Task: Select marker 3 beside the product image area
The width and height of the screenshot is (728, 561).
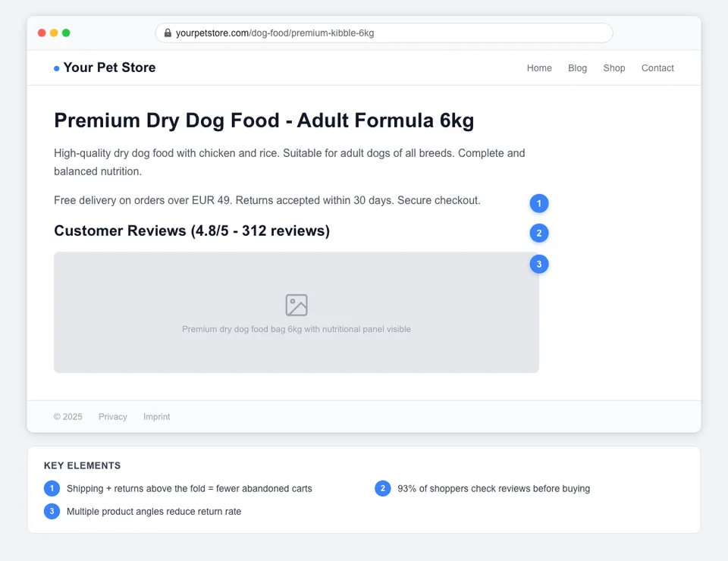Action: (x=539, y=264)
